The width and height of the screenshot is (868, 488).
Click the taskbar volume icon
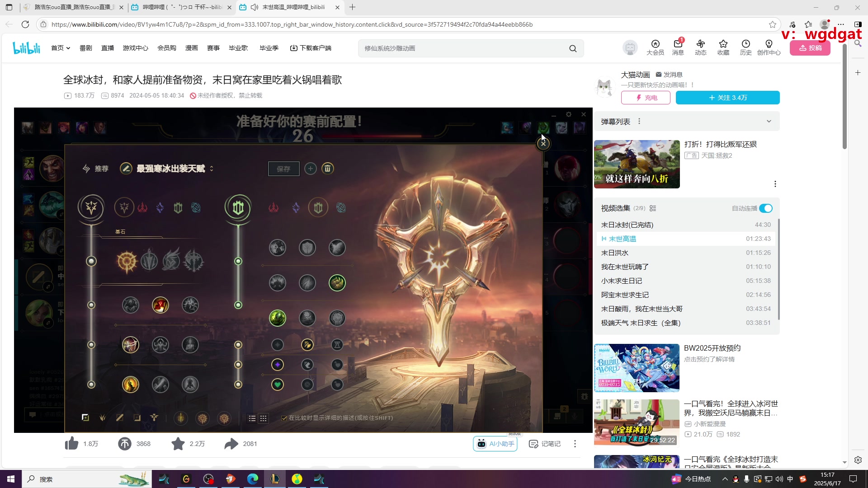[779, 479]
